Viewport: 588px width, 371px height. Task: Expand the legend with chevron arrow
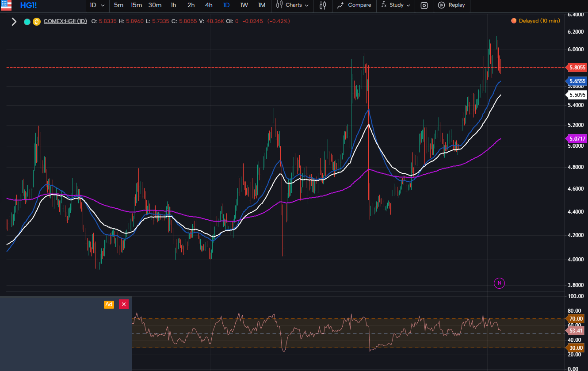point(14,22)
